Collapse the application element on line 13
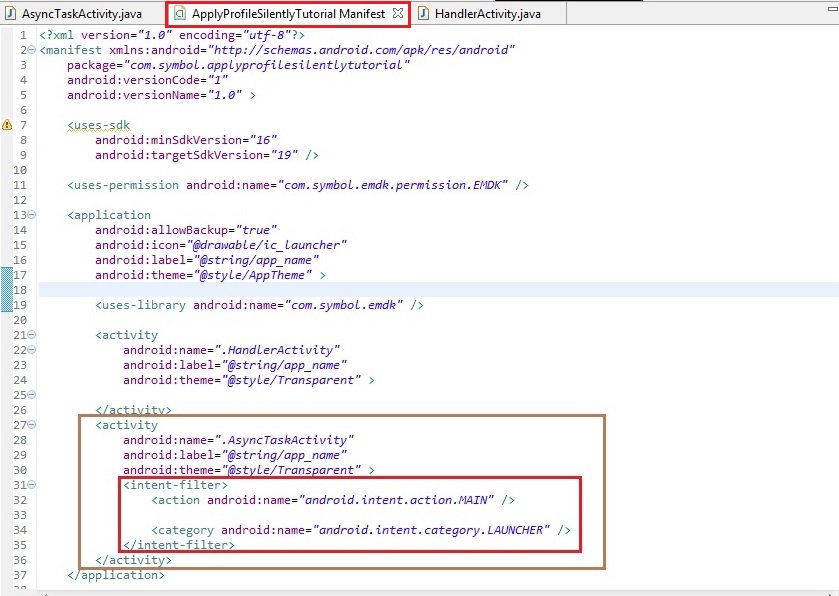Screen dimensions: 839x596 (33, 215)
